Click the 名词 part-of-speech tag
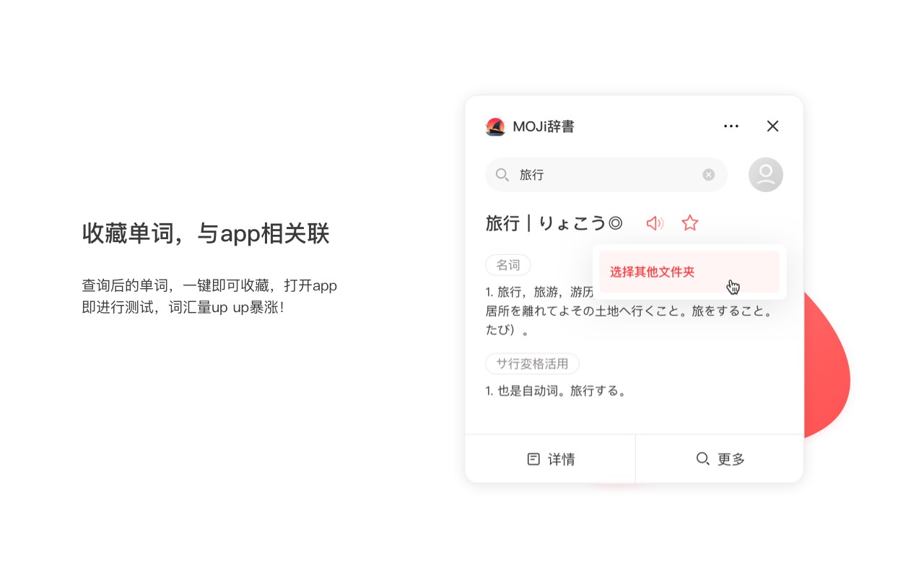Image resolution: width=924 pixels, height=578 pixels. (508, 265)
